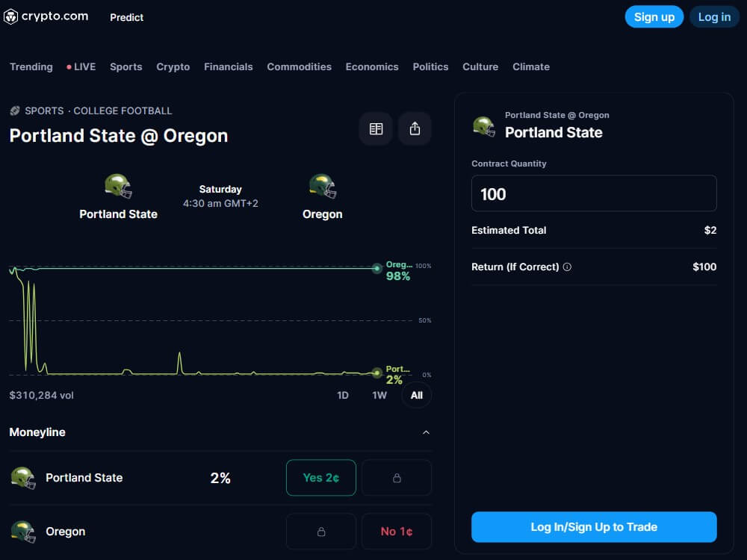
Task: Click the Yes 2¢ button for Portland State
Action: [321, 478]
